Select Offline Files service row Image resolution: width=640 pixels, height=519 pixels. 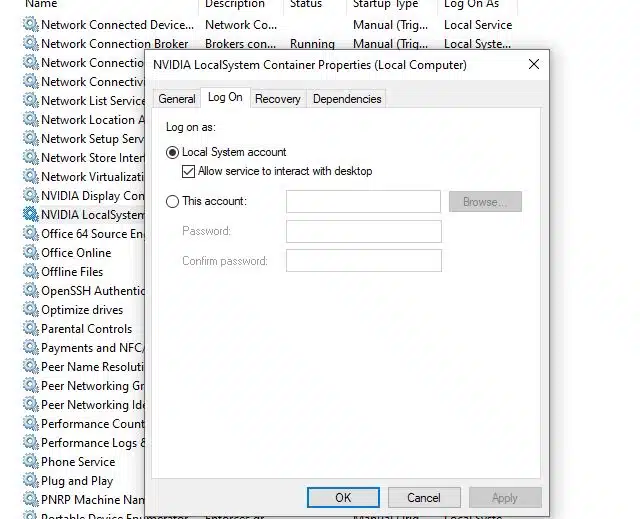point(72,271)
